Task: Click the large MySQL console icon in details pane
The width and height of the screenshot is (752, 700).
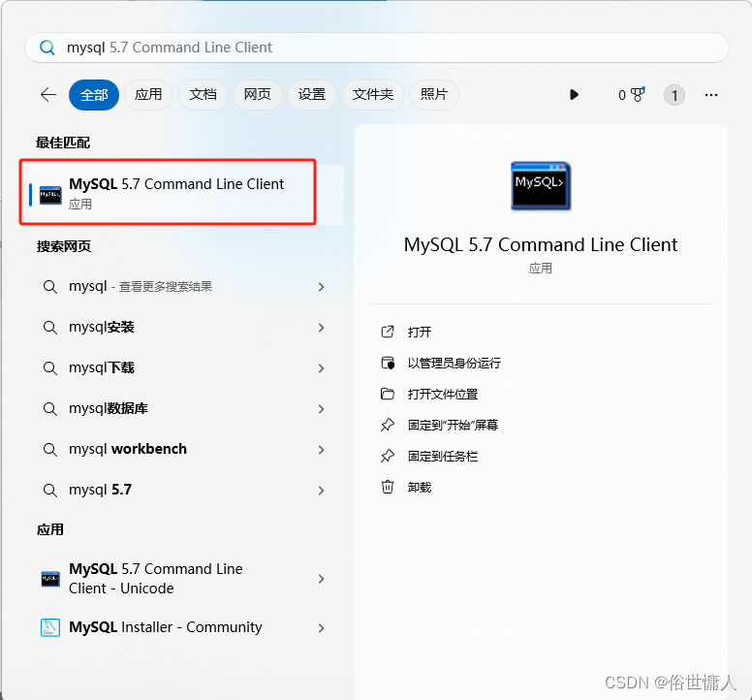Action: coord(541,186)
